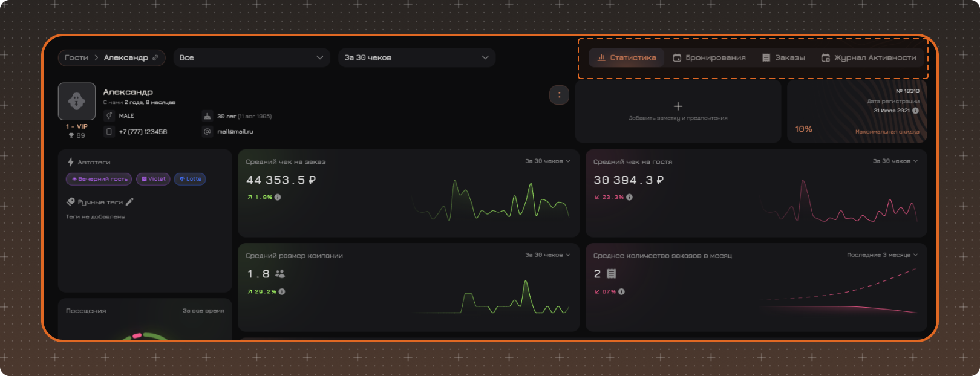Screen dimensions: 980x376
Task: Click the Теги не добавлены text
Action: (x=96, y=216)
